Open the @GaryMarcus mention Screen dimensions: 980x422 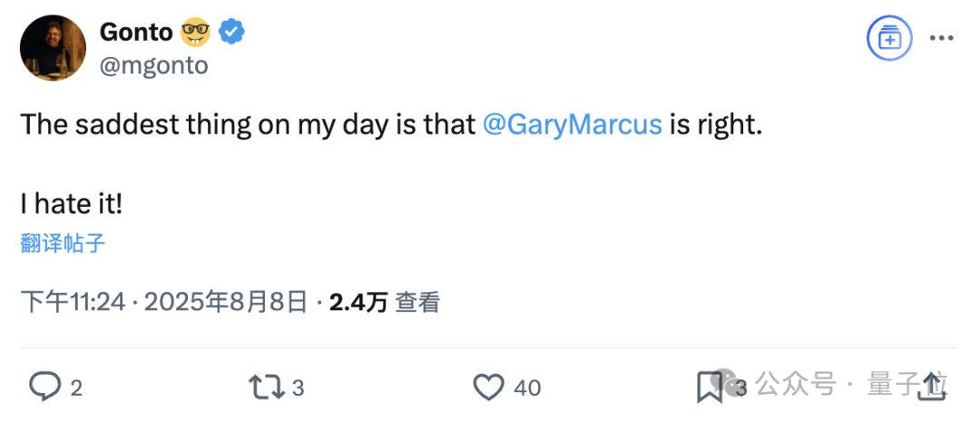click(x=572, y=124)
